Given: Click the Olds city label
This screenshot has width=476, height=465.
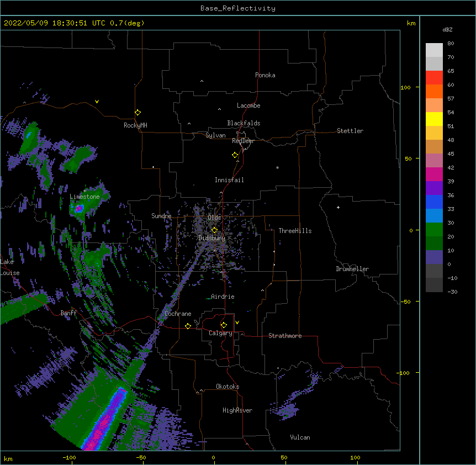Looking at the screenshot, I should coord(214,218).
